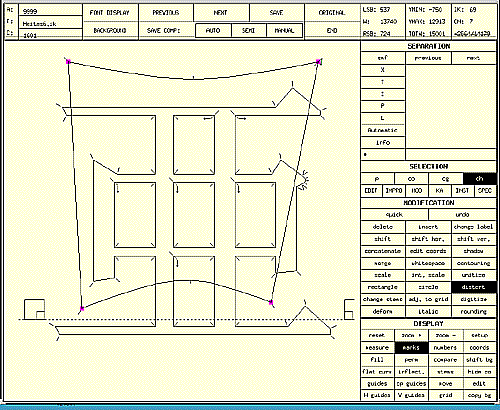Click zoom + in Display panel

(x=411, y=335)
